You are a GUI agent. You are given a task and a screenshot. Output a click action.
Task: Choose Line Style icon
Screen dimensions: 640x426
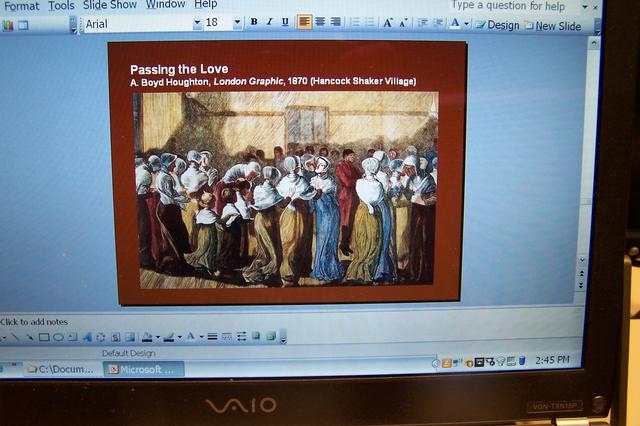[212, 336]
